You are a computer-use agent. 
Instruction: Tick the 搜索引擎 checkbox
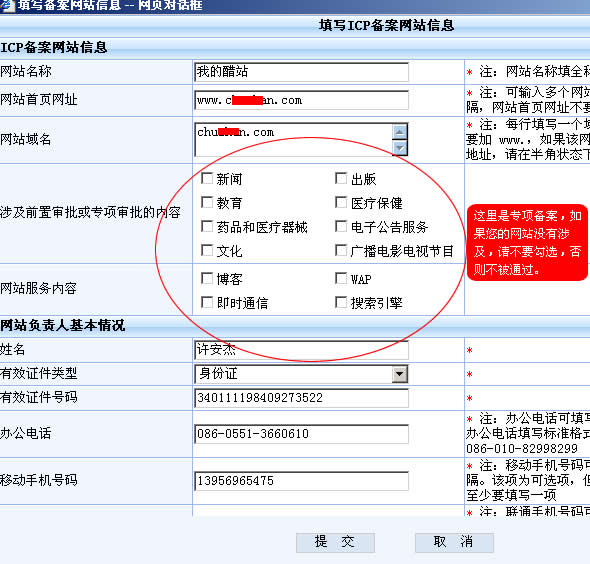341,303
